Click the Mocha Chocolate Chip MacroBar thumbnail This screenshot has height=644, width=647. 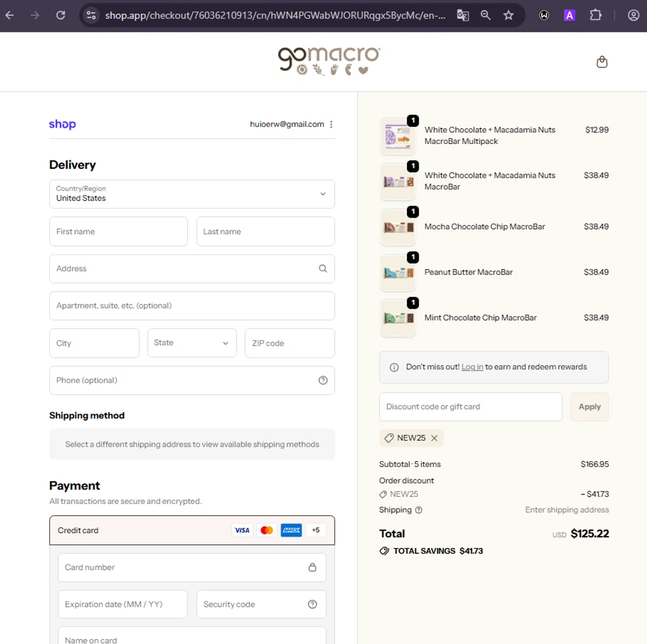pyautogui.click(x=398, y=227)
